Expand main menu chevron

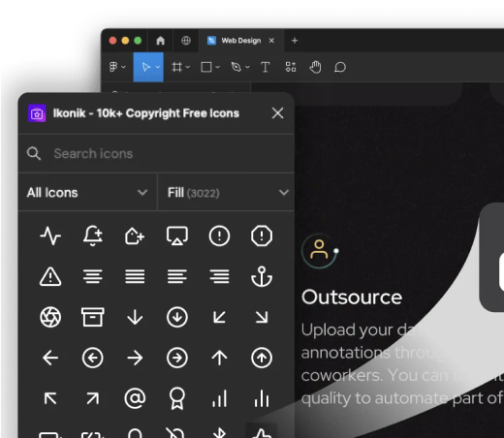(123, 67)
